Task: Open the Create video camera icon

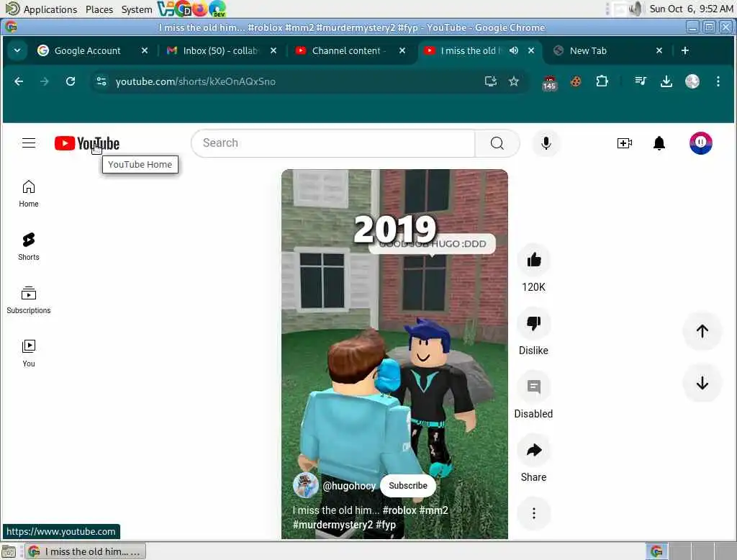Action: point(624,143)
